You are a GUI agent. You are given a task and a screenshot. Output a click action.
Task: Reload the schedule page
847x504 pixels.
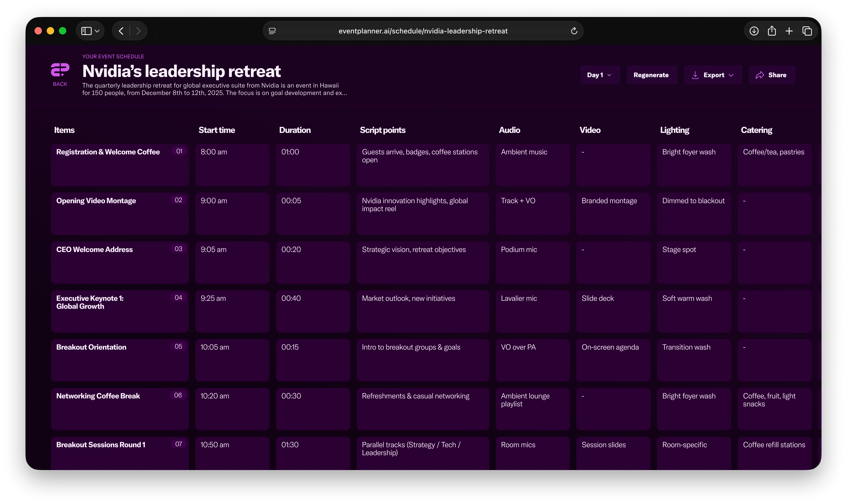point(574,31)
